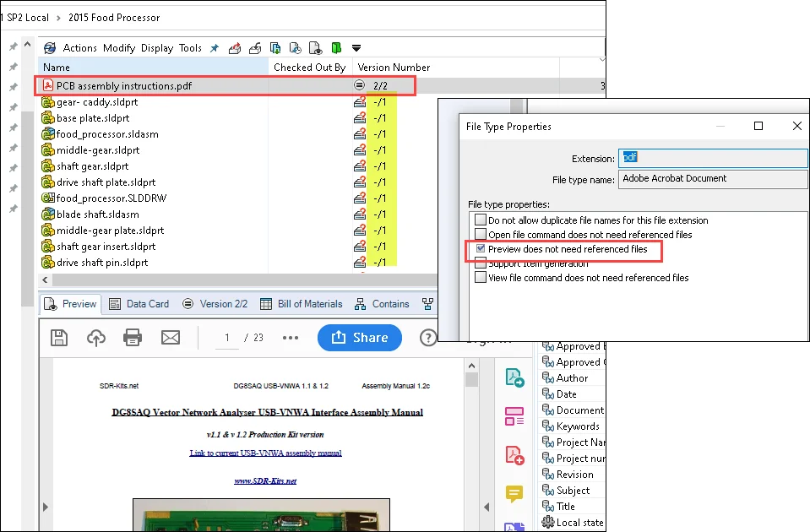This screenshot has height=532, width=810.
Task: Uncheck Preview does not need referenced files
Action: click(x=481, y=249)
